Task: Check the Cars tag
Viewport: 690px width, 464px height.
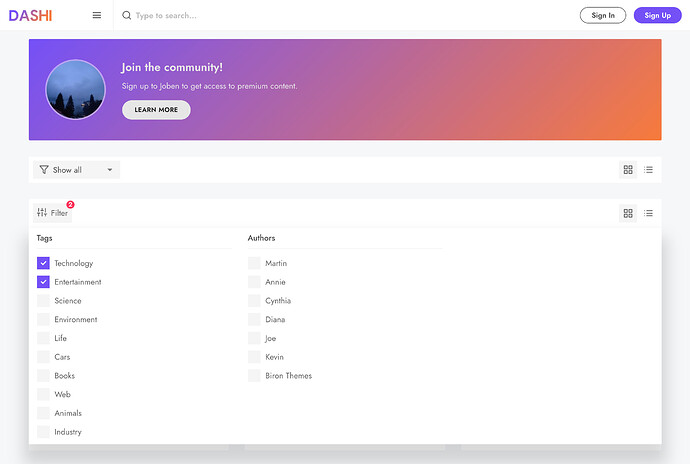Action: (x=43, y=357)
